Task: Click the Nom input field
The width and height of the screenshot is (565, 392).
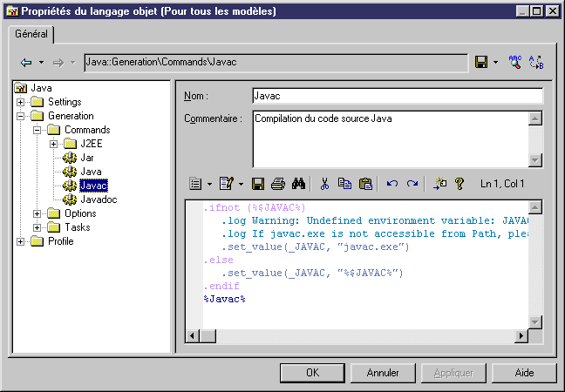Action: [x=398, y=96]
